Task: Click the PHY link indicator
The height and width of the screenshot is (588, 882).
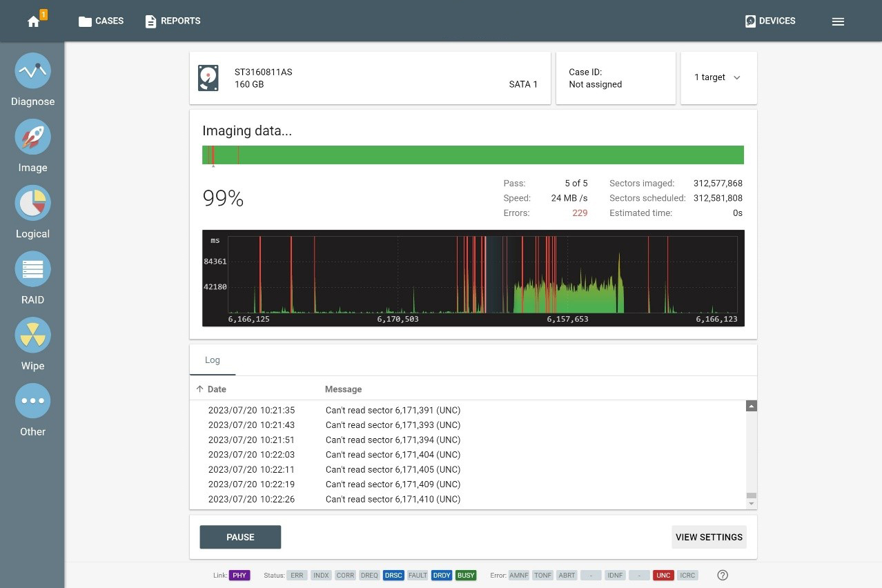Action: pyautogui.click(x=239, y=575)
